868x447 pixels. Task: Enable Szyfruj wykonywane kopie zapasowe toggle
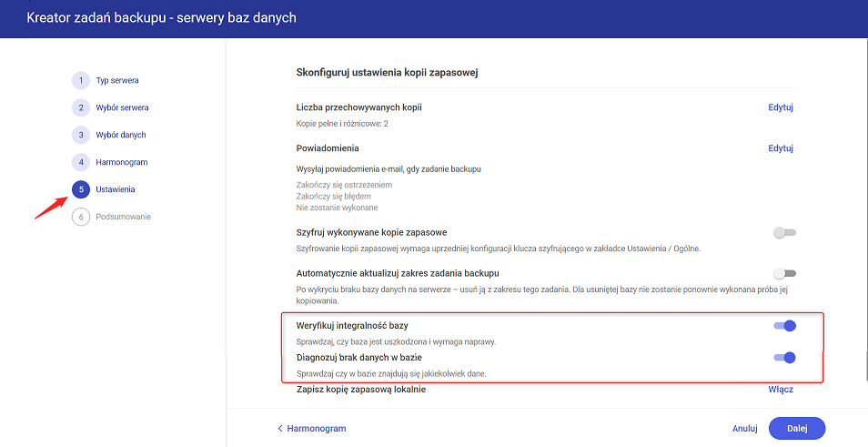click(783, 233)
